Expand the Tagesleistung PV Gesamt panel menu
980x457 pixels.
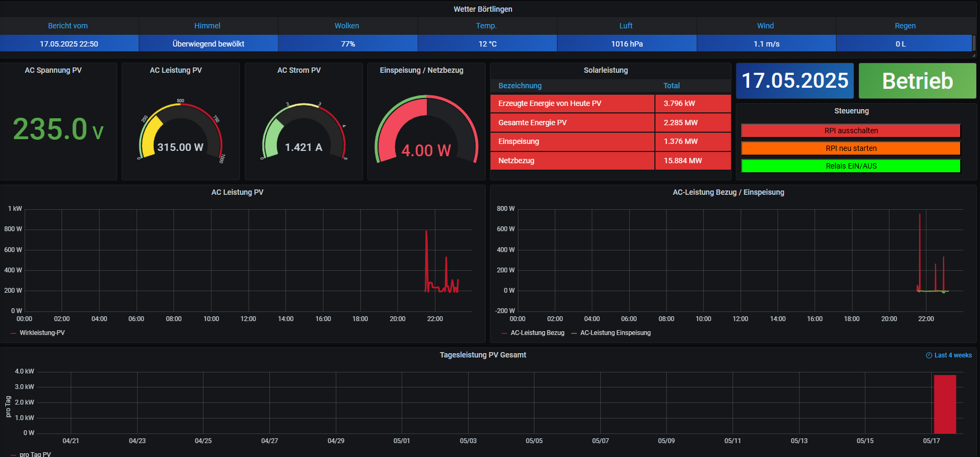point(483,355)
